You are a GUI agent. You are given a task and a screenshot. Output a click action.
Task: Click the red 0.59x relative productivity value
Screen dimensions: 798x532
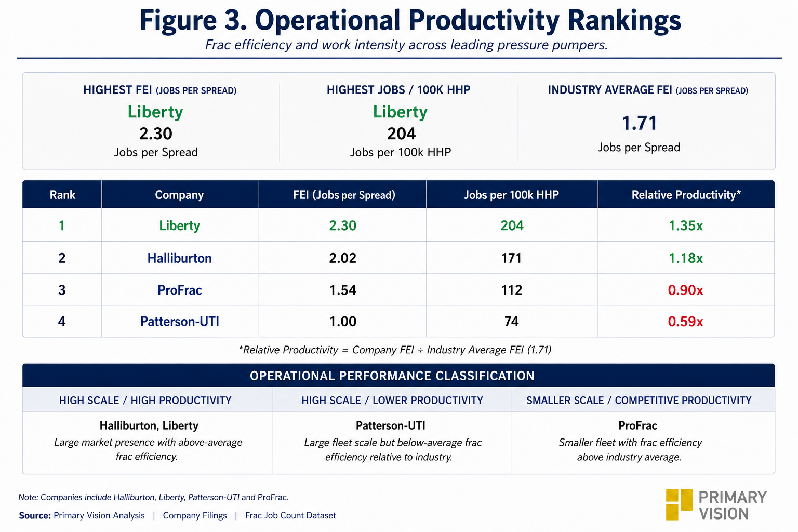[x=685, y=322]
